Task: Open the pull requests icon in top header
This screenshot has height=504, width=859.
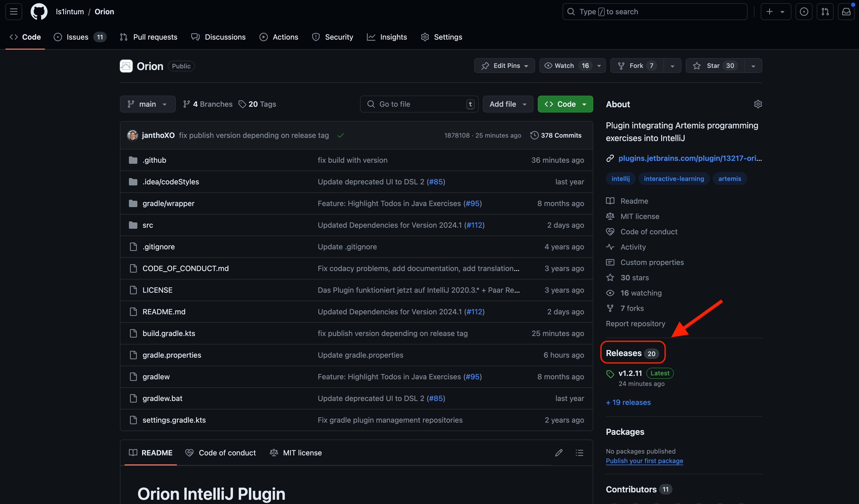Action: point(825,12)
